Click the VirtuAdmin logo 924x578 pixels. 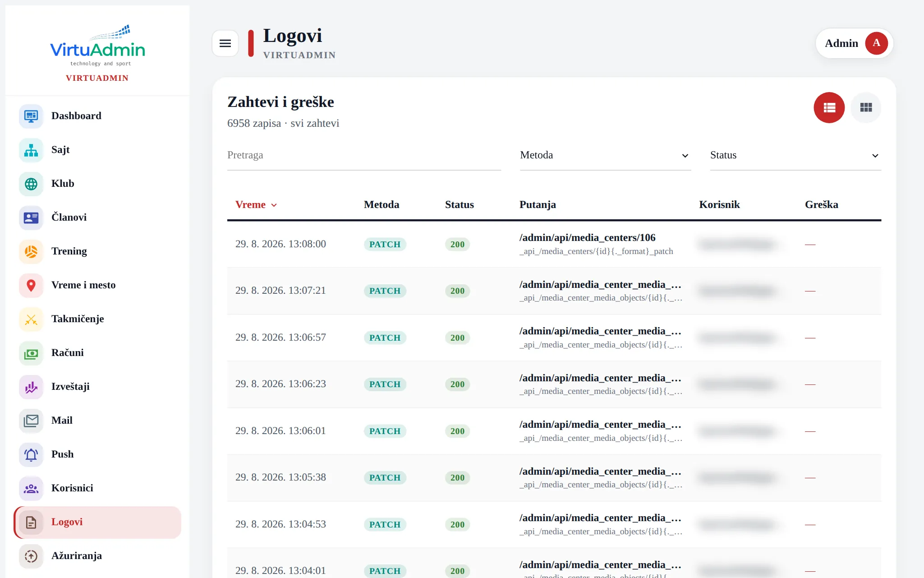97,46
